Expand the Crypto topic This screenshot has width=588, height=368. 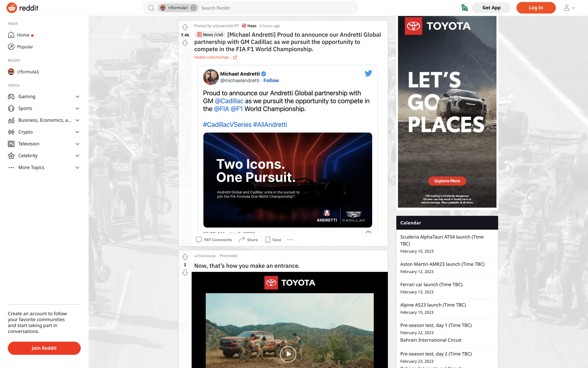tap(78, 132)
